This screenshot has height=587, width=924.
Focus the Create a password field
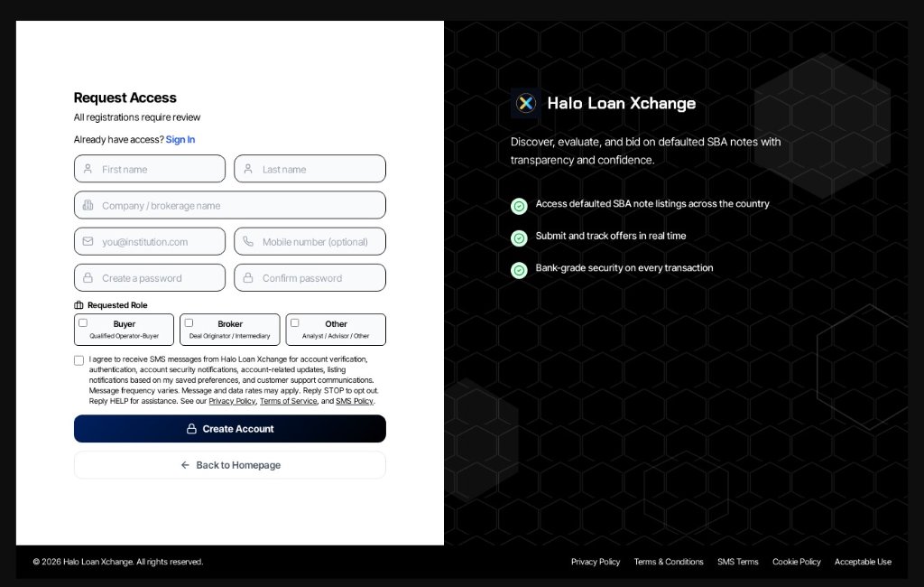click(x=150, y=278)
